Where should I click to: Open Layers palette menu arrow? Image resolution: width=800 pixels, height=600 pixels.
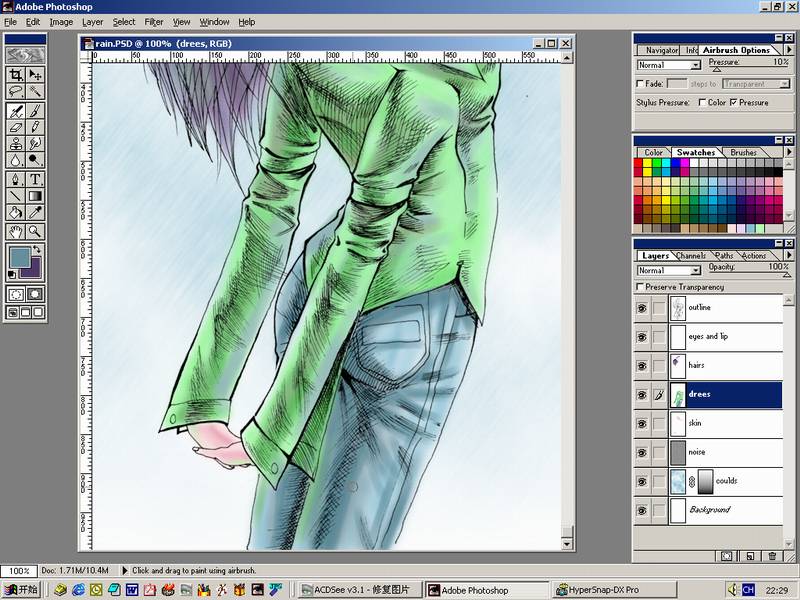click(789, 255)
